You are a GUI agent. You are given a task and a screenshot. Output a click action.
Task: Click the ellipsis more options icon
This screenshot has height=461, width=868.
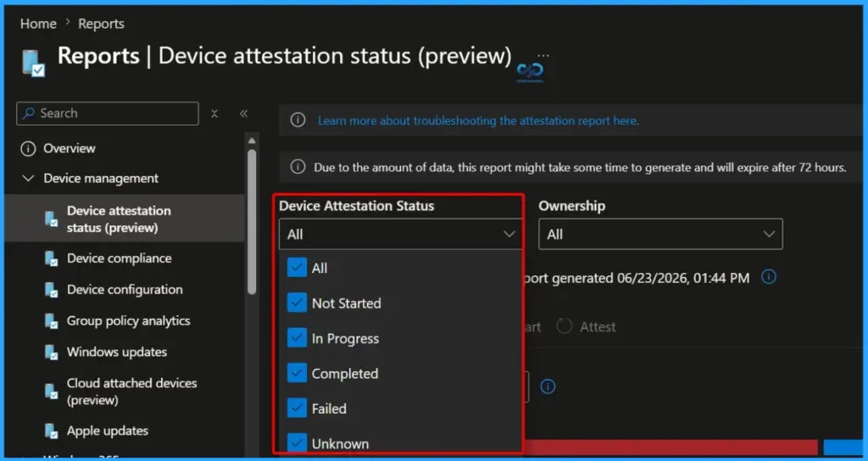pos(543,55)
